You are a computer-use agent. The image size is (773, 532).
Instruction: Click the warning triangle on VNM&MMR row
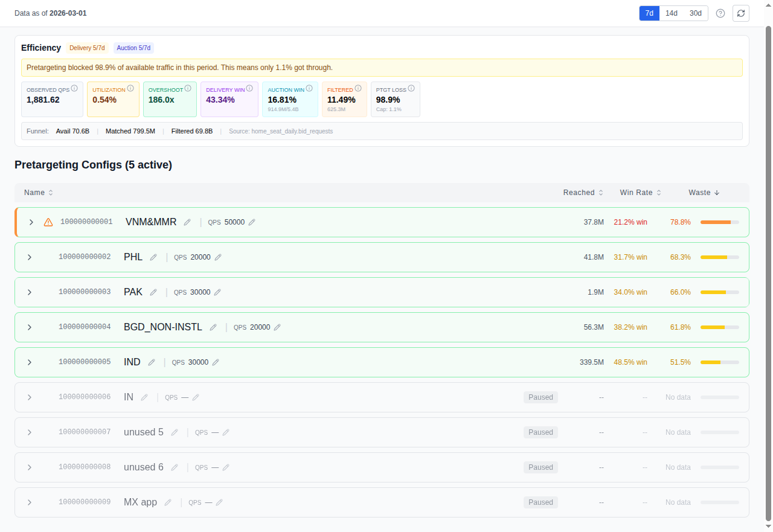click(x=48, y=222)
